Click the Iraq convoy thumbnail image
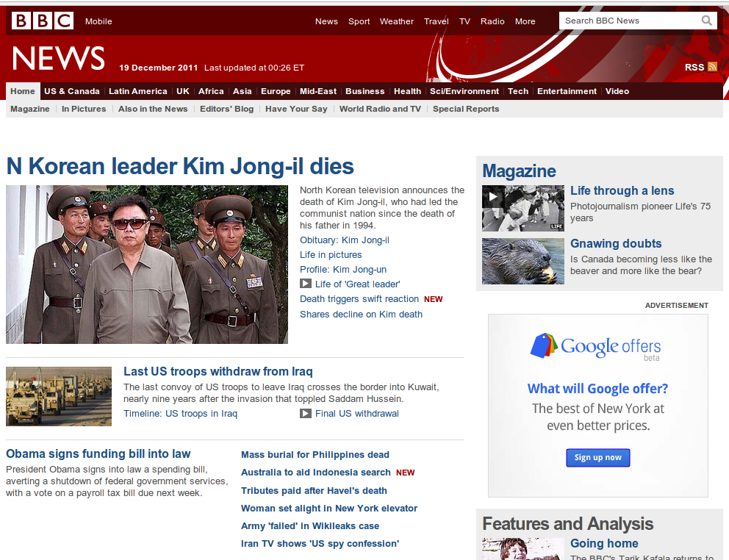The width and height of the screenshot is (729, 560). 59,396
